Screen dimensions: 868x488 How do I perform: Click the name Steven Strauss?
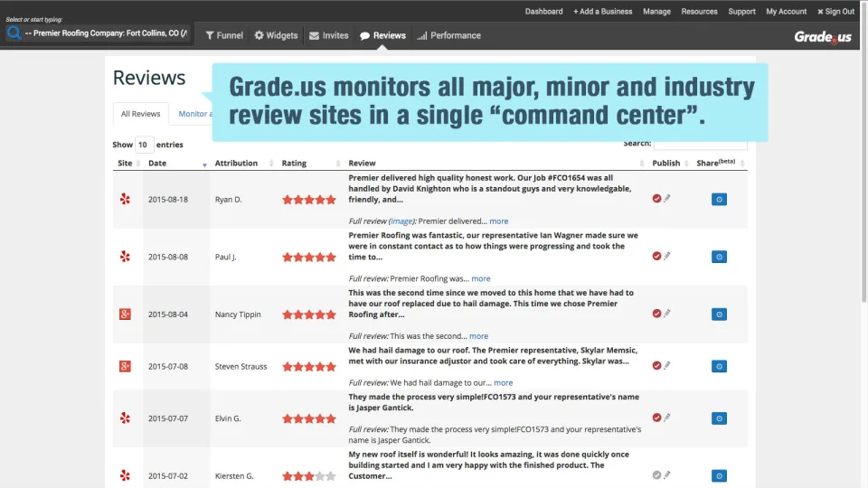(241, 366)
